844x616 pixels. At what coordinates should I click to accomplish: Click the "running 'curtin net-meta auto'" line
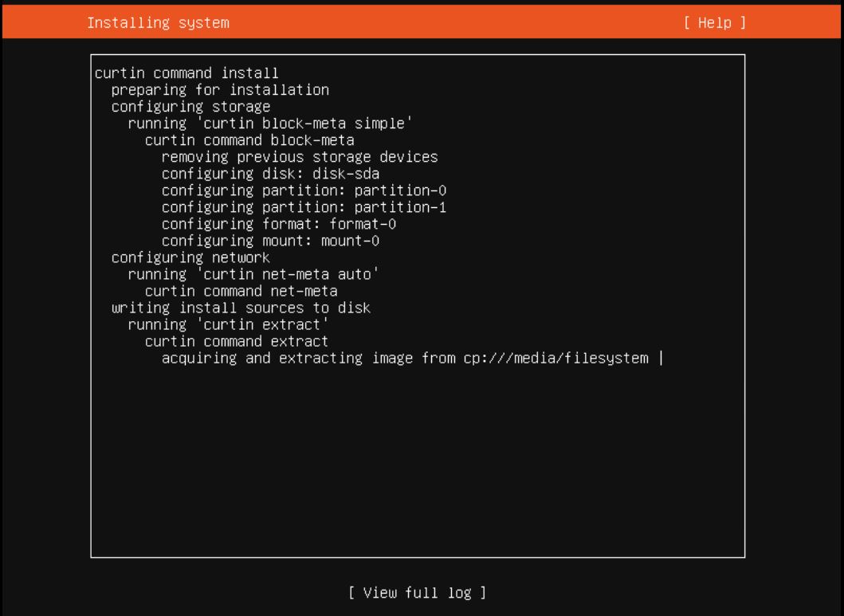click(253, 274)
